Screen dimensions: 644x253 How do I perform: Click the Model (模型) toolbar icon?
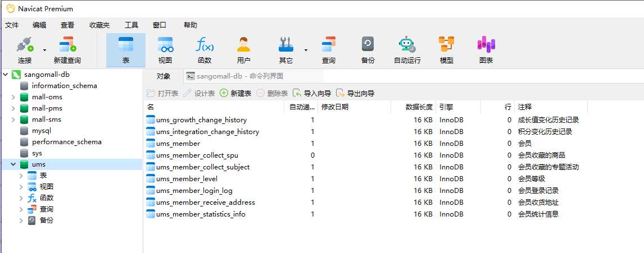point(446,44)
